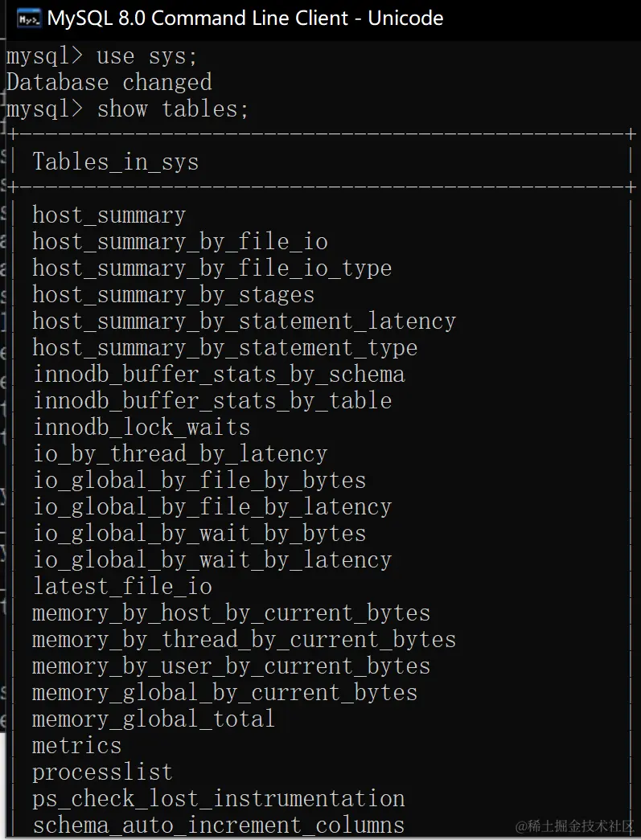
Task: Click the 'show tables;' command text
Action: click(x=173, y=109)
